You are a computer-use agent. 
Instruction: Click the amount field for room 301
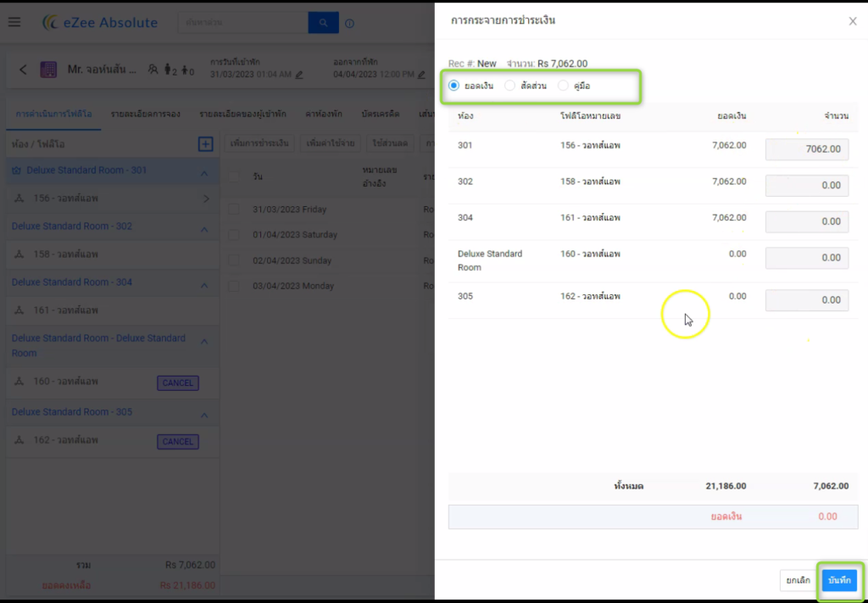(807, 149)
